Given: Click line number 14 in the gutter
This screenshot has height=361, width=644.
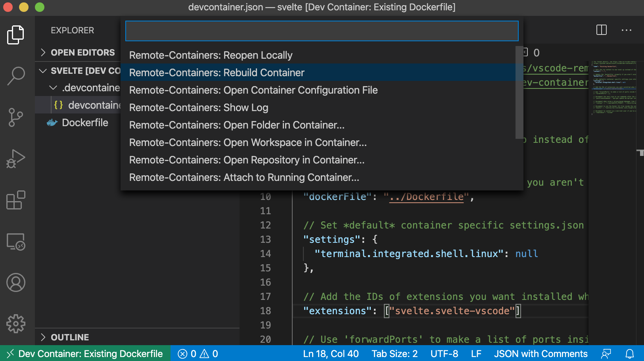Looking at the screenshot, I should point(265,254).
